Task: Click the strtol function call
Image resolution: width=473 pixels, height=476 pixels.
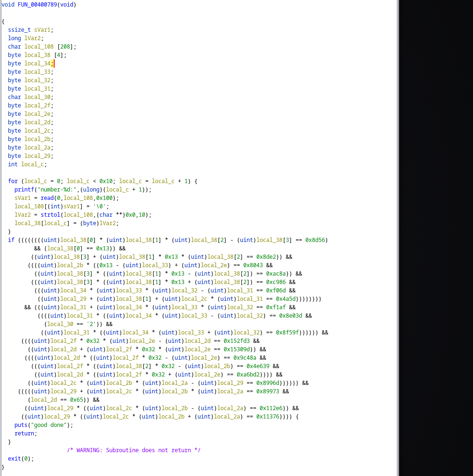Action: coord(44,215)
